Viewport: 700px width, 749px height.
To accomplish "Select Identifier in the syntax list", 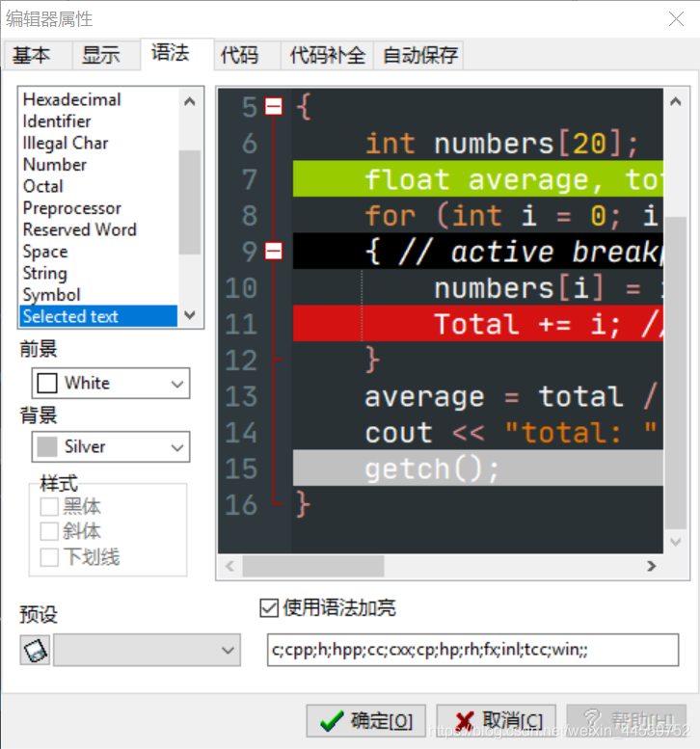I will click(99, 121).
